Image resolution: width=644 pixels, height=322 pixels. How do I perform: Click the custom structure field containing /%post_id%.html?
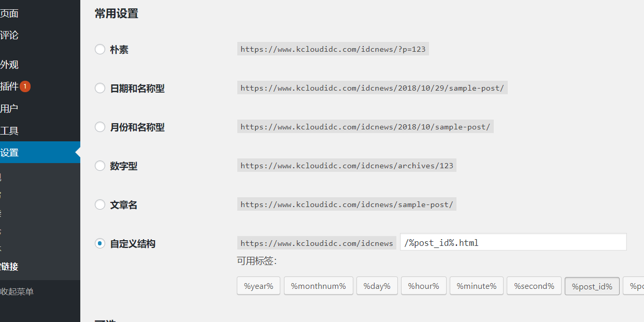click(x=513, y=242)
